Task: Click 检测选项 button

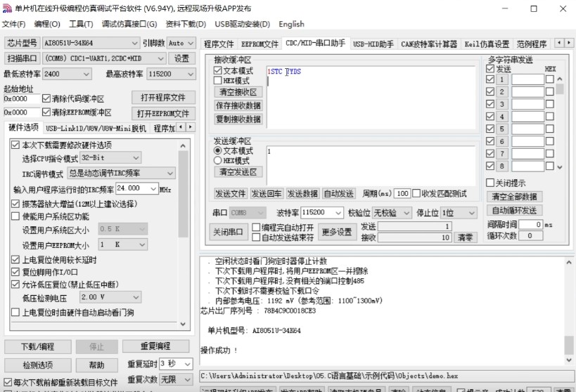Action: click(x=38, y=365)
